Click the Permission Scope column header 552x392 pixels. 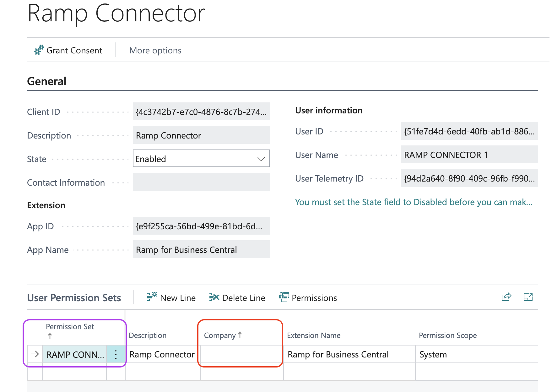[448, 335]
